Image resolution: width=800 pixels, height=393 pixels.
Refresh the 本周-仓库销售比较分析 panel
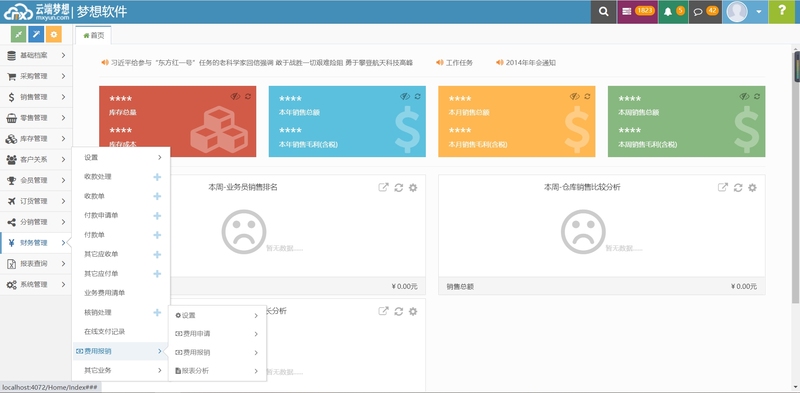(x=738, y=188)
